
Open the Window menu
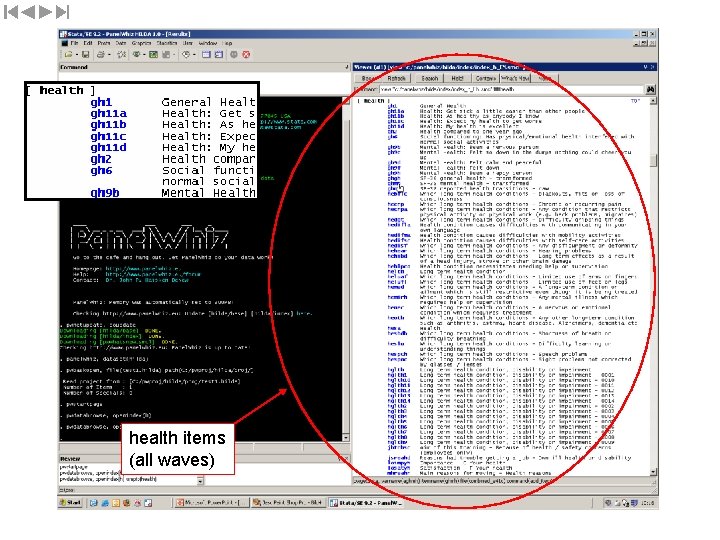(208, 43)
